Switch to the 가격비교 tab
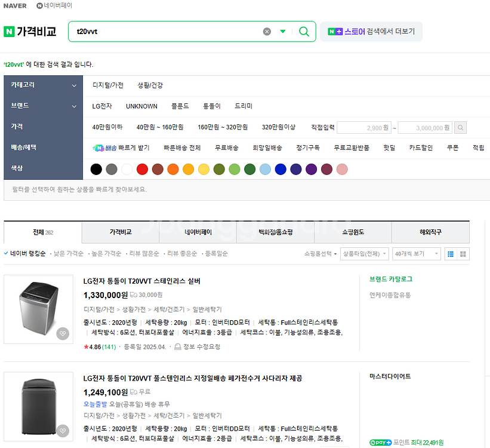Viewport: 490px width, 448px height. 120,232
